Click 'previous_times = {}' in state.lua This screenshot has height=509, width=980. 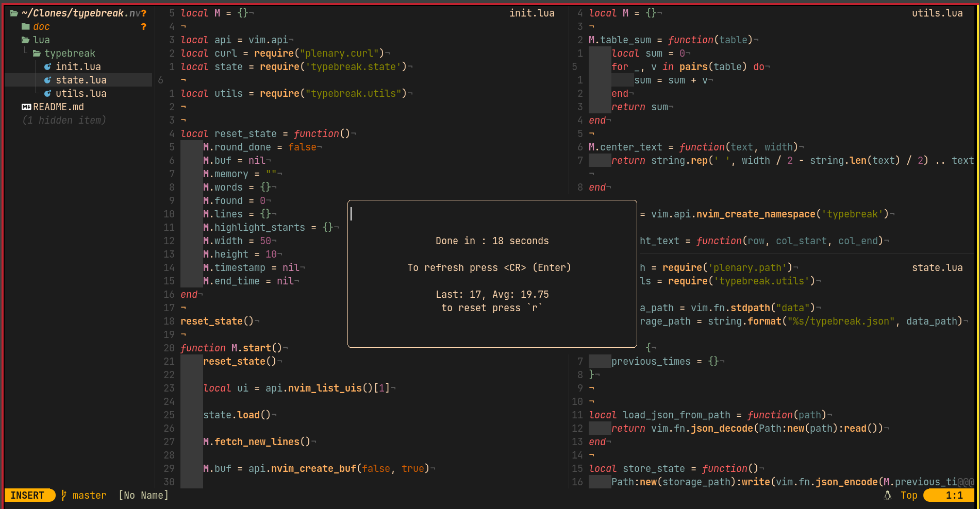pyautogui.click(x=665, y=361)
